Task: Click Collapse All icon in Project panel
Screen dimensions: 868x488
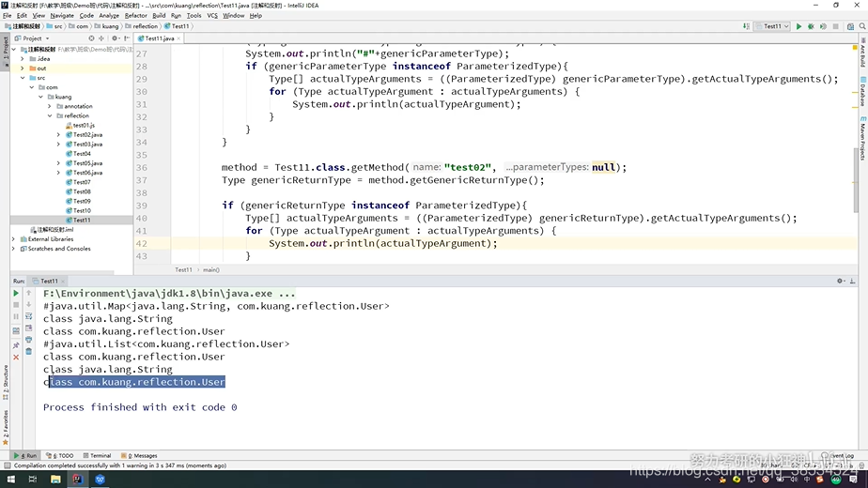Action: pyautogui.click(x=101, y=38)
